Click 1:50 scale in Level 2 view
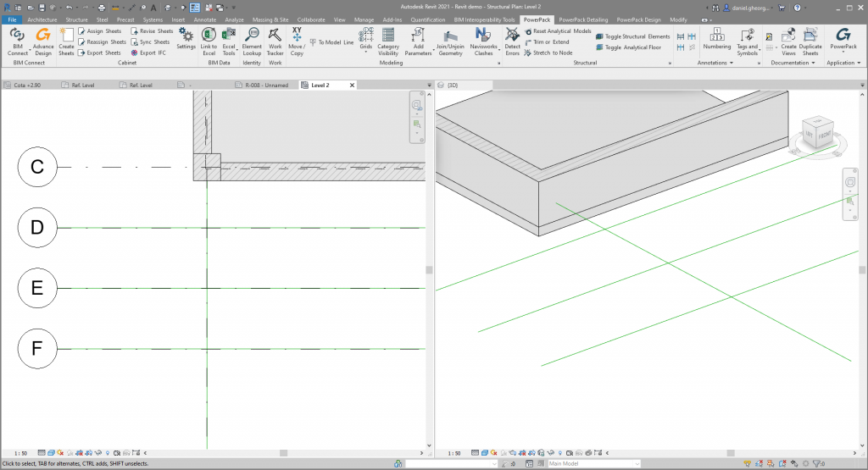This screenshot has height=470, width=868. click(21, 453)
